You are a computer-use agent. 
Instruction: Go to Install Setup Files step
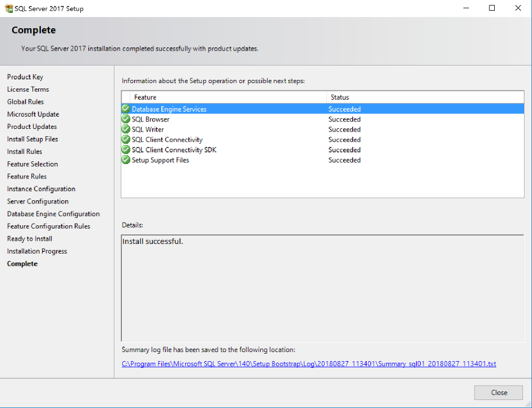(32, 139)
